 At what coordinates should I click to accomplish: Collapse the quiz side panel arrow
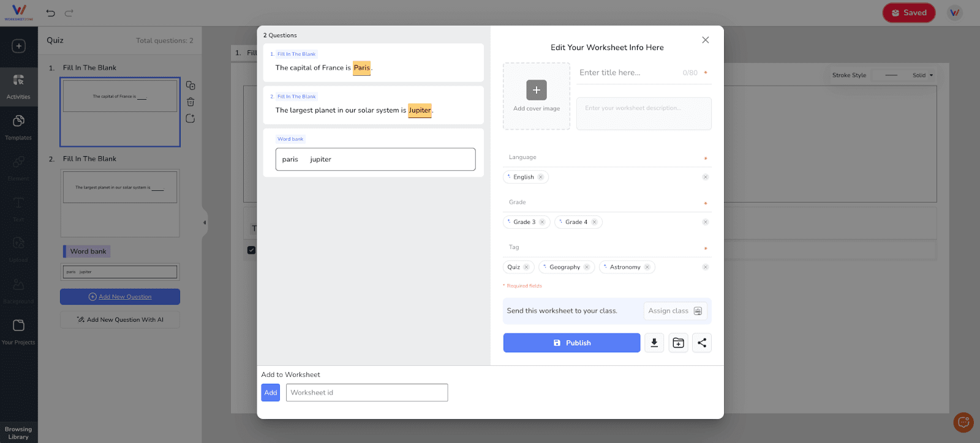click(x=205, y=223)
